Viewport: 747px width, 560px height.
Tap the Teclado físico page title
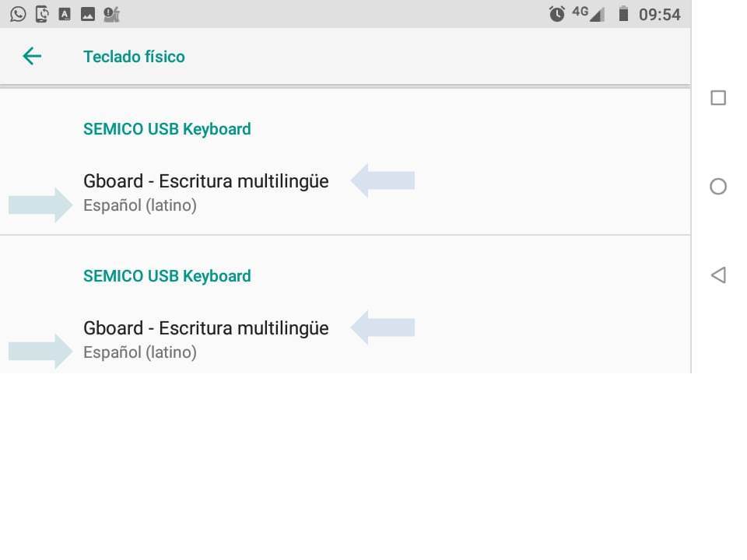click(134, 57)
